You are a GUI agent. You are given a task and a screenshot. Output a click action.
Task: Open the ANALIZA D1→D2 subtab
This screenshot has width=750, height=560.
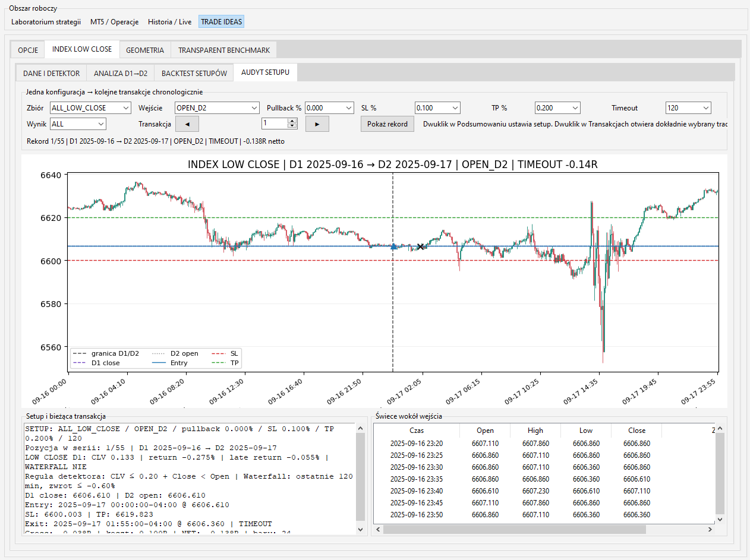click(121, 73)
